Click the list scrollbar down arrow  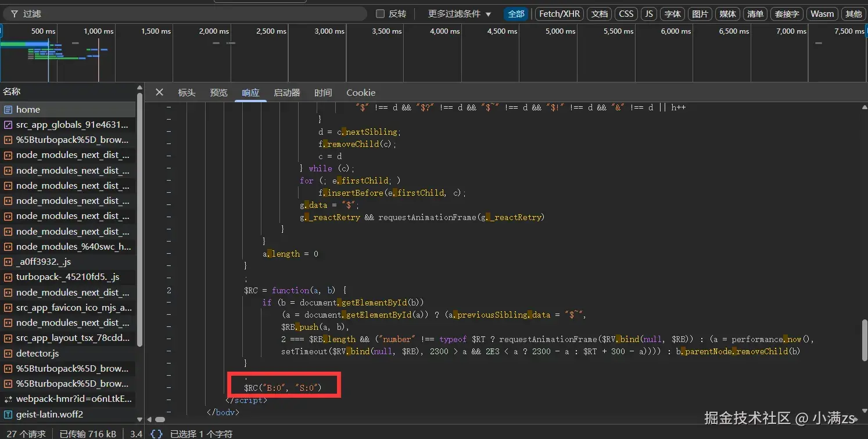click(x=139, y=419)
